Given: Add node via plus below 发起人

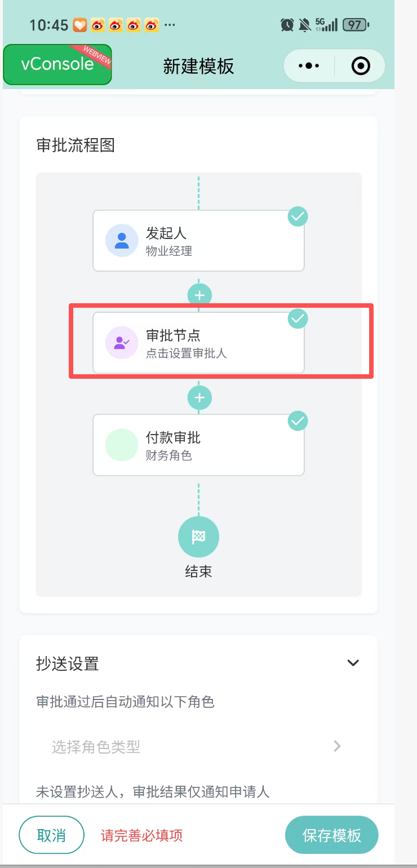Looking at the screenshot, I should pos(199,295).
